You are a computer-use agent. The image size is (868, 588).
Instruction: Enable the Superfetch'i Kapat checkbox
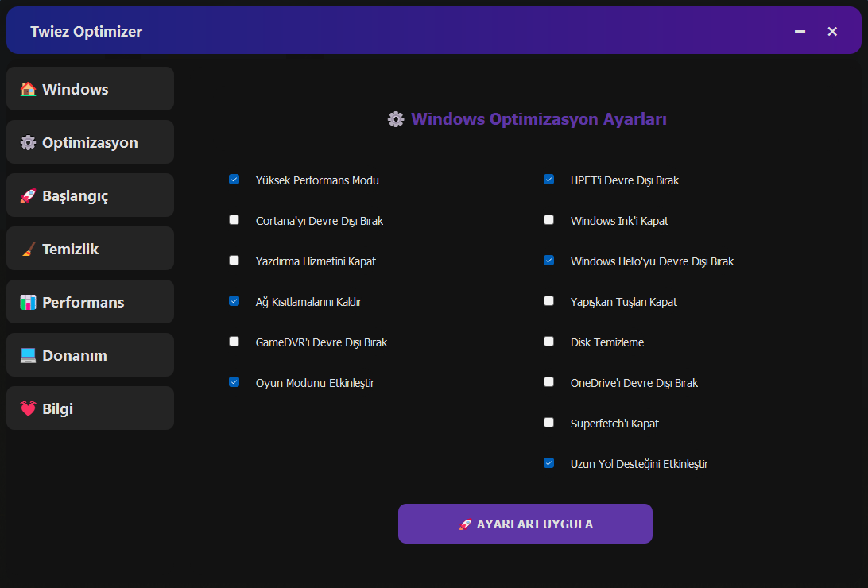tap(548, 423)
